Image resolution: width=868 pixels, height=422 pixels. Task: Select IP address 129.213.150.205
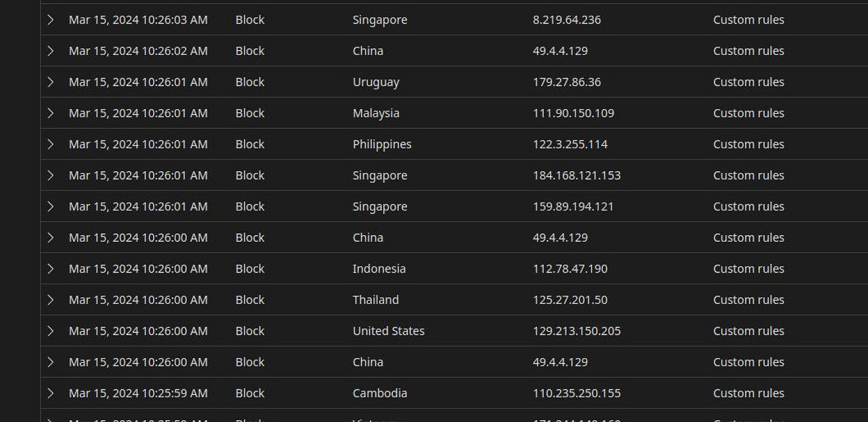click(x=576, y=331)
